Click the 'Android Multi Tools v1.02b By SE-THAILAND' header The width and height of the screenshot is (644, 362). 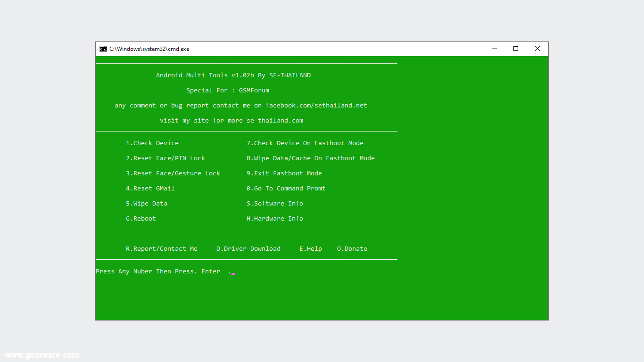tap(233, 75)
